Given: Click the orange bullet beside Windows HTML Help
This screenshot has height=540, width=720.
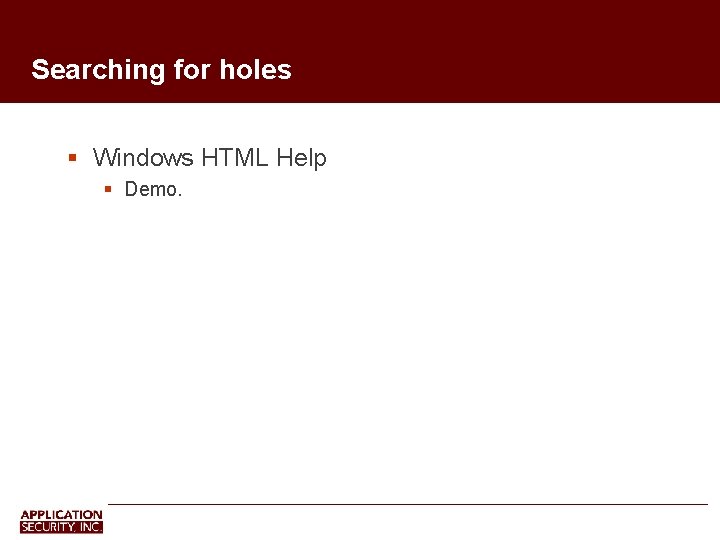Looking at the screenshot, I should 72,158.
